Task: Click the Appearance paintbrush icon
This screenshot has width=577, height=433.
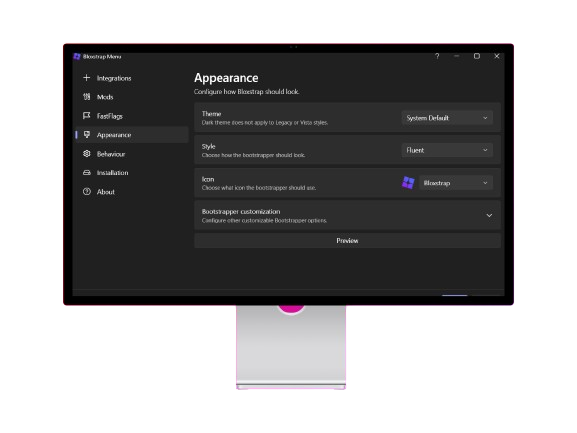Action: click(86, 135)
